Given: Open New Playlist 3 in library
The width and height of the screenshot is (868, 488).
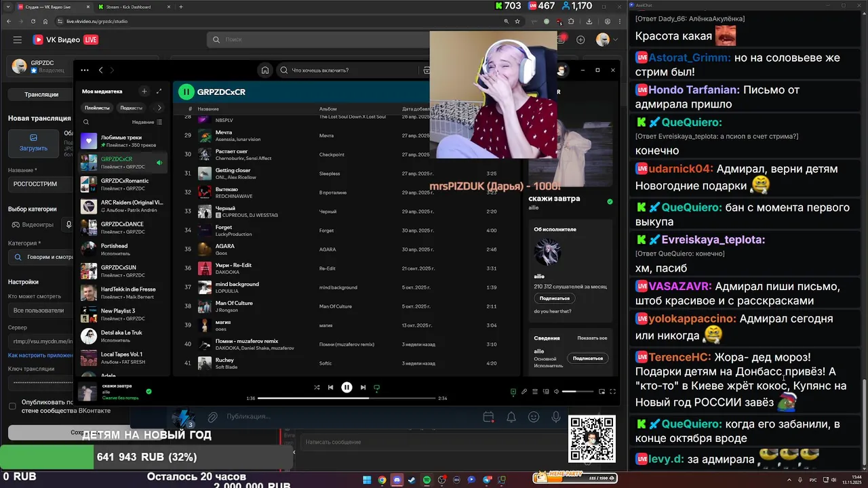Looking at the screenshot, I should pyautogui.click(x=122, y=314).
